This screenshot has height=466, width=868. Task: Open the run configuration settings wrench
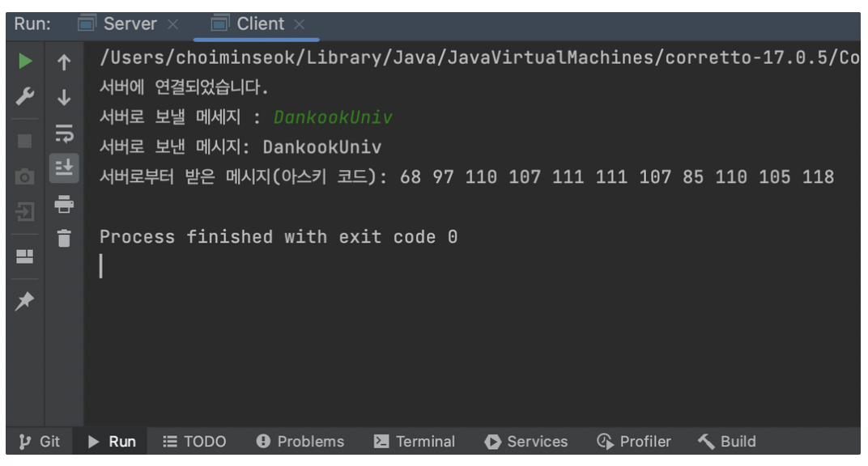[x=24, y=95]
